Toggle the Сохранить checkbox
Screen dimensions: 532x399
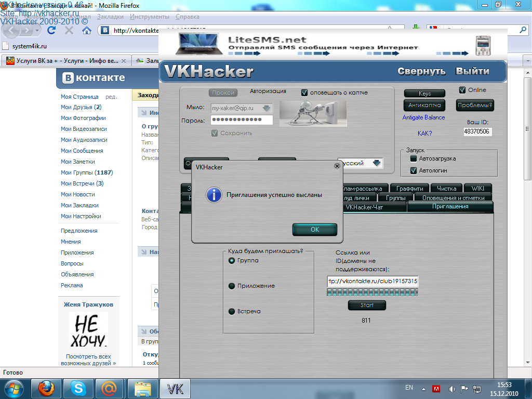[215, 134]
